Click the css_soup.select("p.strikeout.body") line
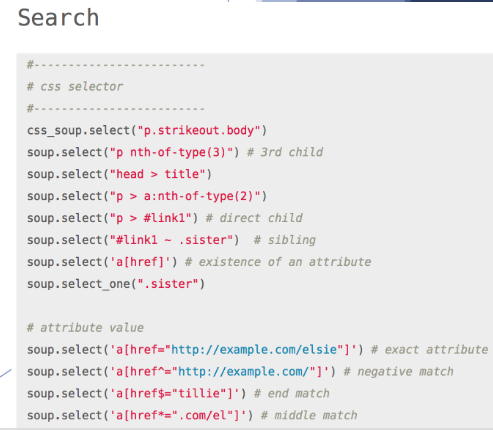This screenshot has height=430, width=493. tap(147, 130)
